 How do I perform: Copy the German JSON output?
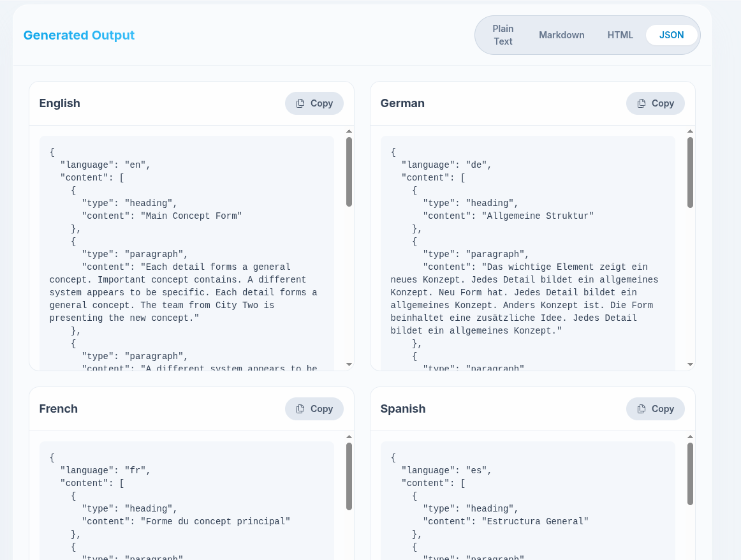pyautogui.click(x=655, y=103)
